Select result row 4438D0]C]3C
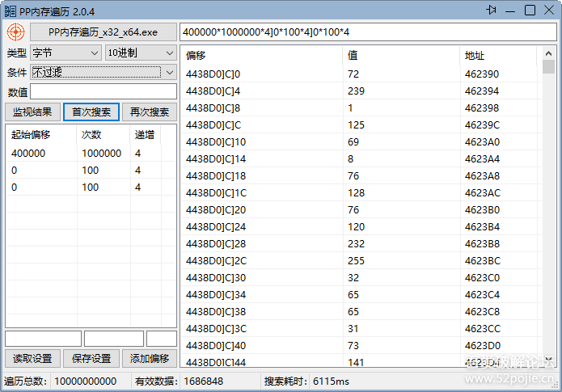 point(361,329)
